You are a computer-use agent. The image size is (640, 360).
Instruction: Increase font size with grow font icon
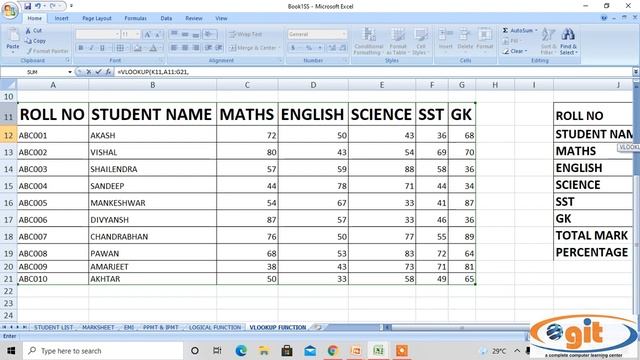pos(147,35)
